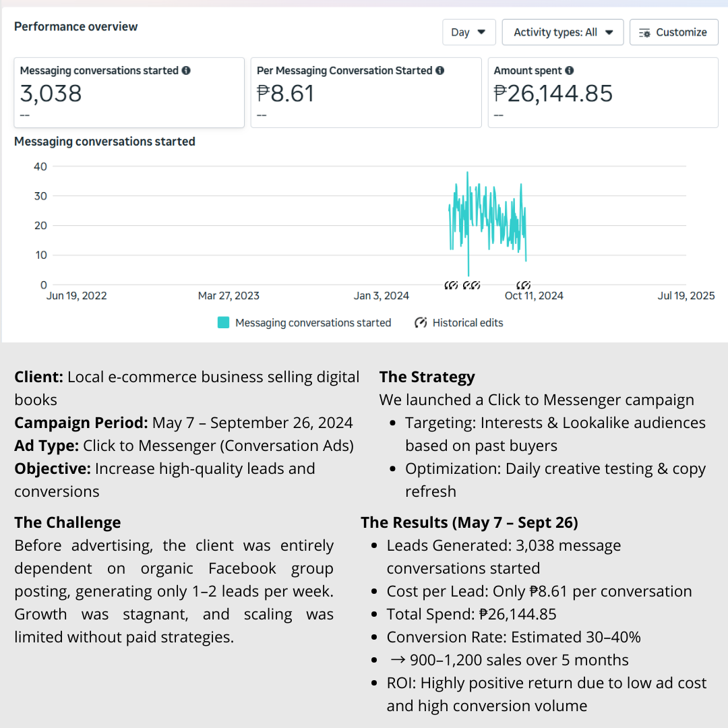
Task: Click the Customize button's settings icon
Action: click(644, 32)
